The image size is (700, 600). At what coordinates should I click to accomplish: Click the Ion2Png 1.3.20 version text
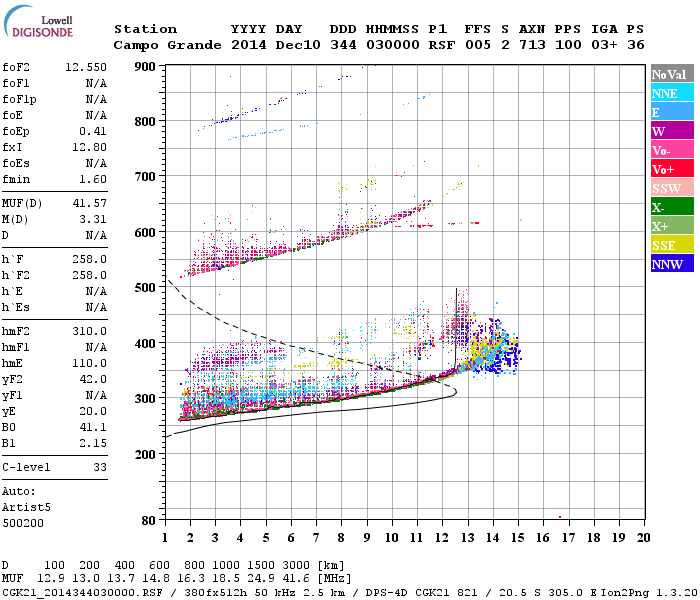649,592
